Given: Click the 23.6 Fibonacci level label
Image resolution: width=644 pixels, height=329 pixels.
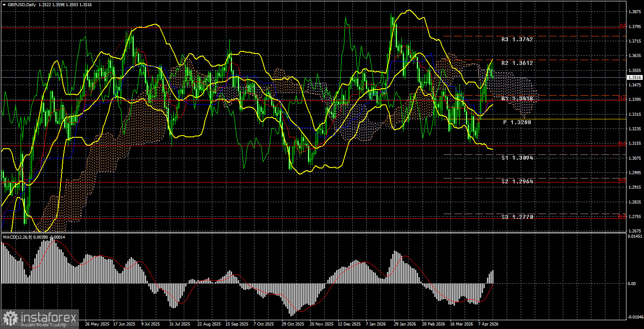Looking at the screenshot, I should point(622,99).
